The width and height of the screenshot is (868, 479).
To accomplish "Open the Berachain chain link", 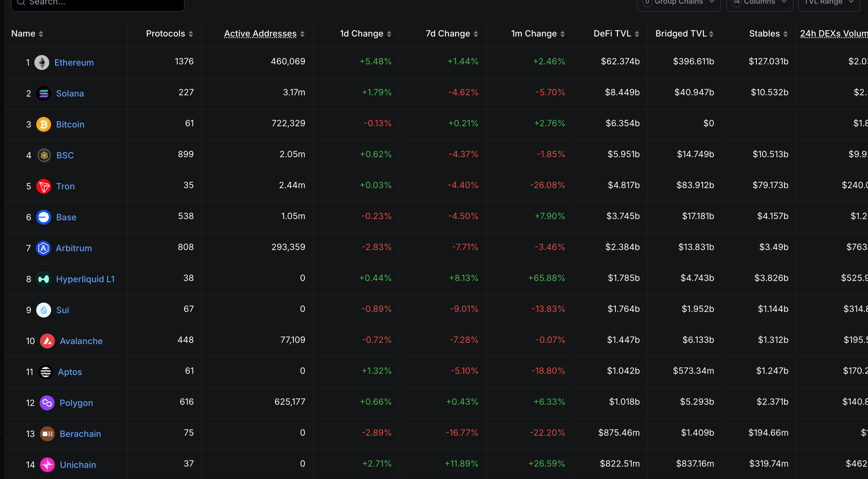I will coord(80,434).
